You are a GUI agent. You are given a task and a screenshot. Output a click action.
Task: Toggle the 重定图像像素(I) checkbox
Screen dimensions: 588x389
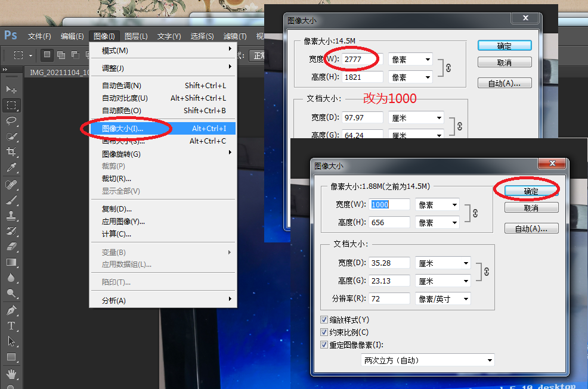[x=324, y=345]
